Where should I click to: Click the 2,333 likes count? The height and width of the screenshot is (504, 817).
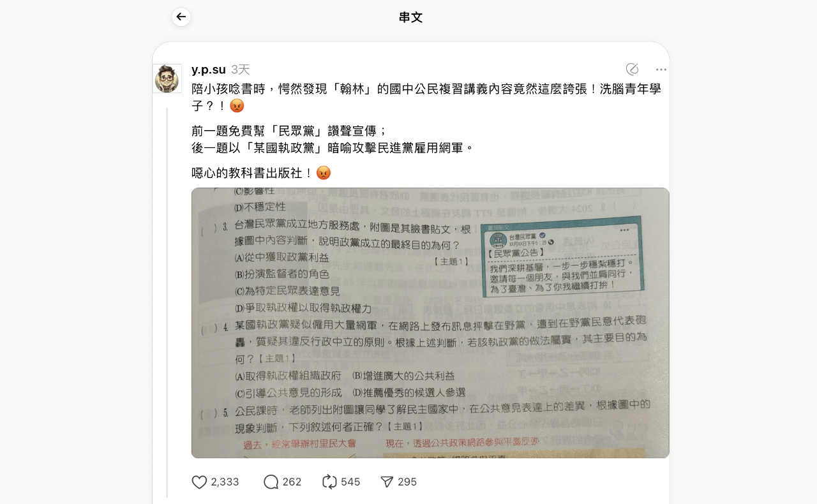point(225,482)
